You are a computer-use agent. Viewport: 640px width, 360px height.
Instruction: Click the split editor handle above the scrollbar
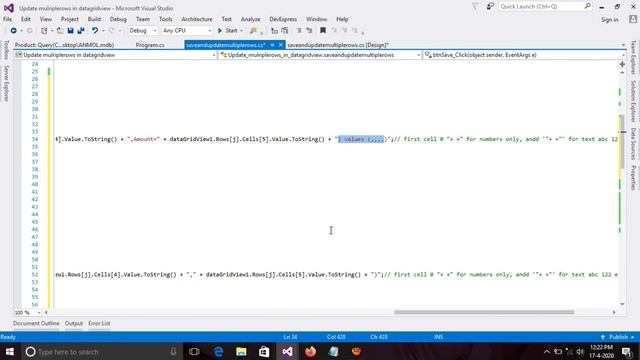(622, 64)
